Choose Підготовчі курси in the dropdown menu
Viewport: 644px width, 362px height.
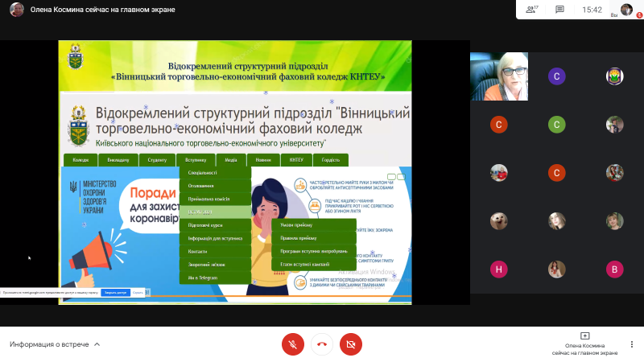point(215,225)
